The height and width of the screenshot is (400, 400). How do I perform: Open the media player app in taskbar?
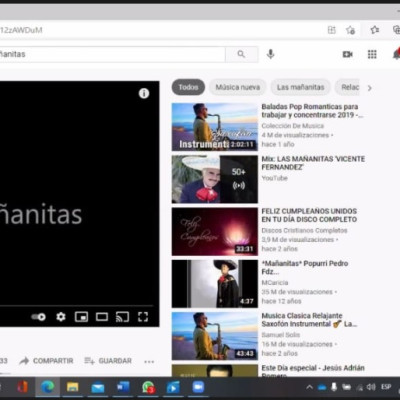[173, 387]
